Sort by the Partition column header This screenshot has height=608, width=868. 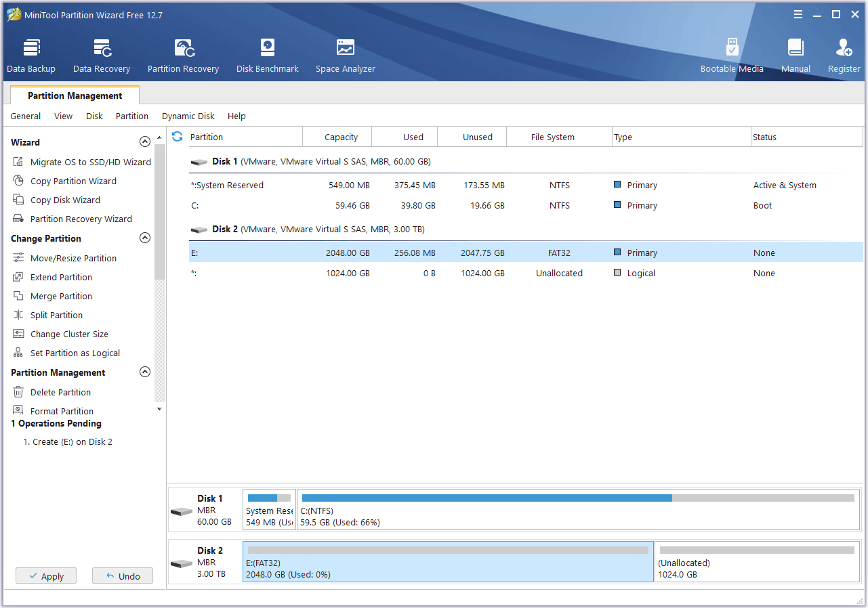point(245,137)
